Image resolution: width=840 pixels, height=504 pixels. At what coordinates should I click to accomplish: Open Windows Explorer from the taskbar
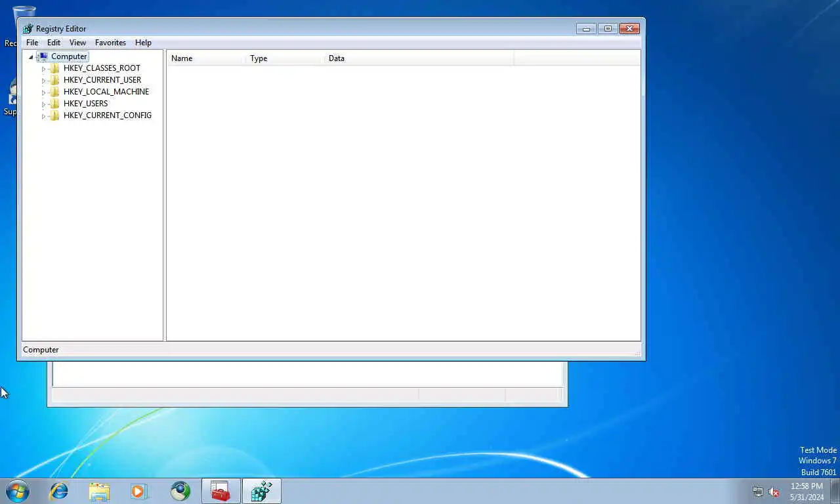[100, 491]
